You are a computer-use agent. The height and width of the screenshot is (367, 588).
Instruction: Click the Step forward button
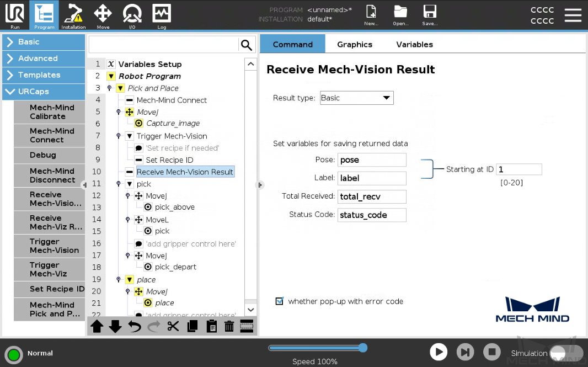tap(466, 352)
